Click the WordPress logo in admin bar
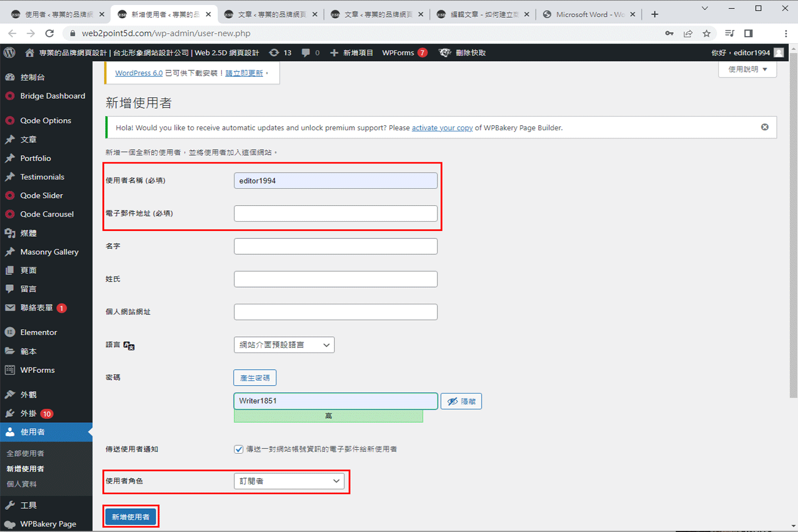The image size is (798, 532). (9, 53)
